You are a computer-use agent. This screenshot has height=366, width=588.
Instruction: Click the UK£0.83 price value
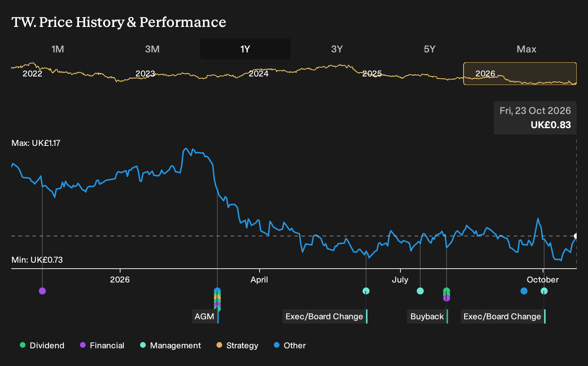click(x=551, y=125)
